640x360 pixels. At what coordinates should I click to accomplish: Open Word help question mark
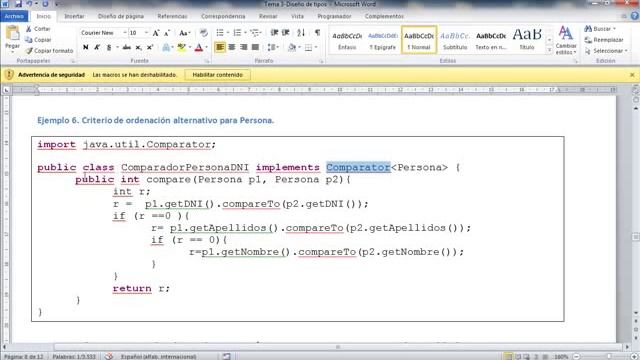click(635, 16)
